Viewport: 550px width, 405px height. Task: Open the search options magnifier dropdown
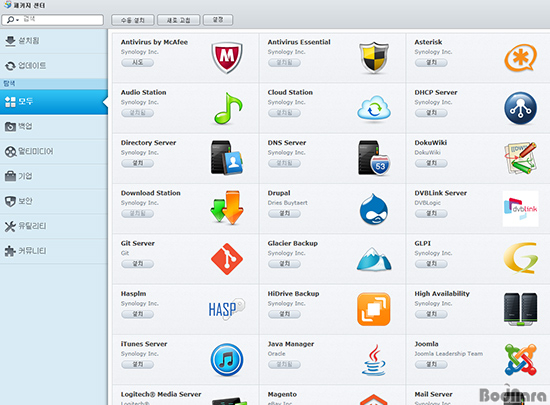(13, 20)
